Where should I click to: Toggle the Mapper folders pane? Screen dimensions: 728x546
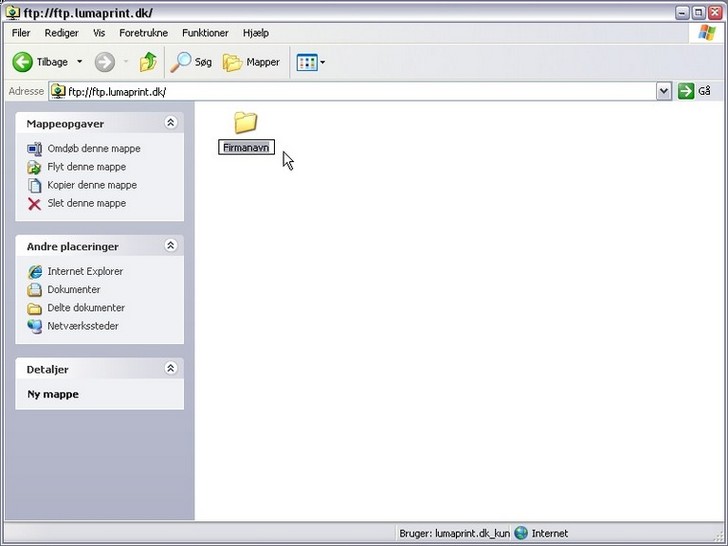click(251, 62)
